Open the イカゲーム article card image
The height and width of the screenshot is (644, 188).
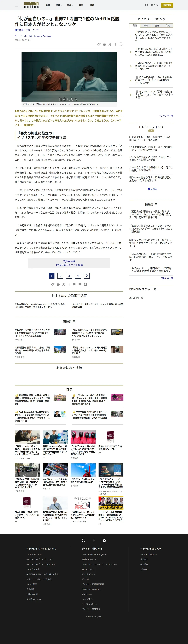pyautogui.click(x=83, y=437)
